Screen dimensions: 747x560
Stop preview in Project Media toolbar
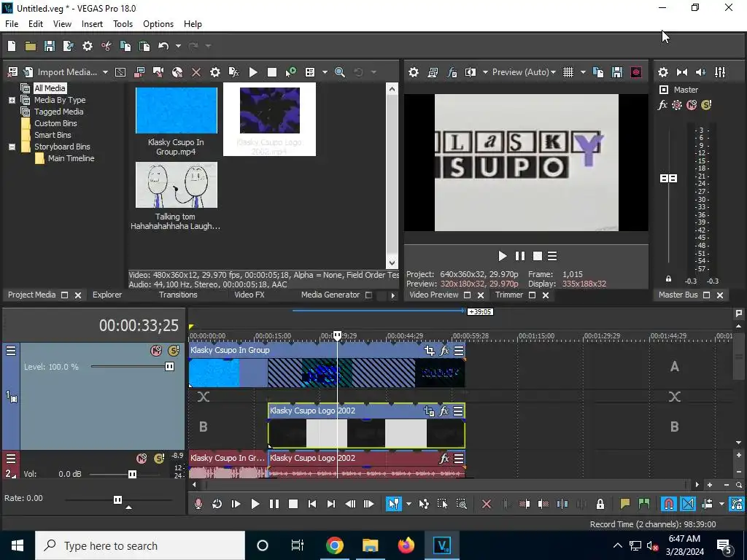tap(272, 72)
